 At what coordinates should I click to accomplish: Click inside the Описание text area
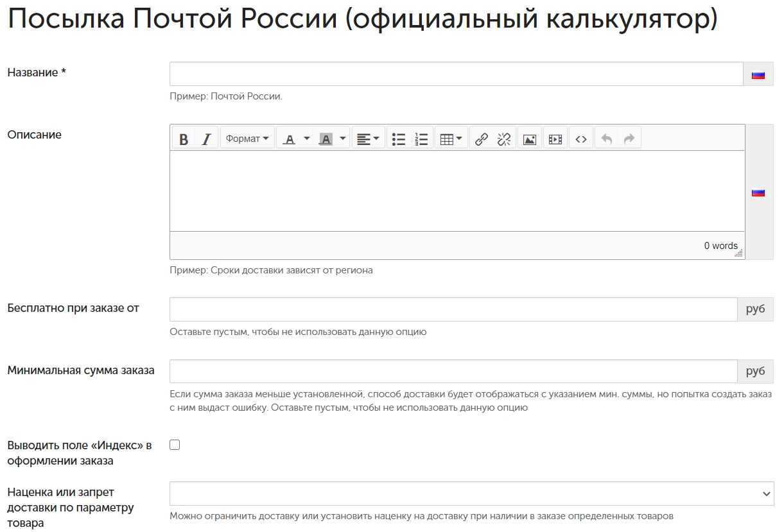457,191
